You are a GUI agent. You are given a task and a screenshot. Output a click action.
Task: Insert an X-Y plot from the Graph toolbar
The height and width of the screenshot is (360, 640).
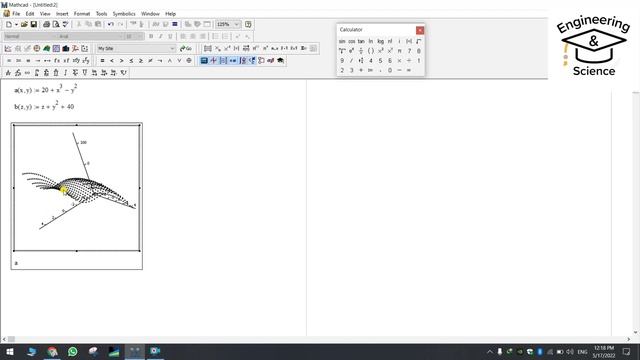8,49
